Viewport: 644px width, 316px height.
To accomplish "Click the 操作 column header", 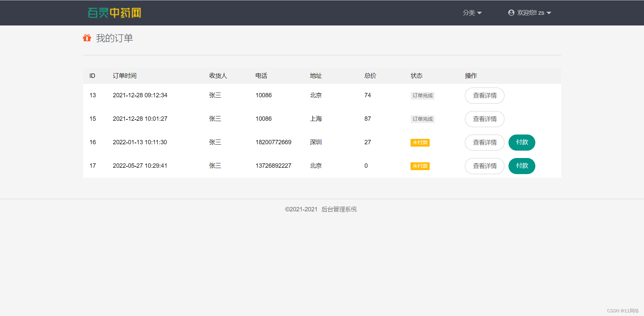I will point(471,76).
